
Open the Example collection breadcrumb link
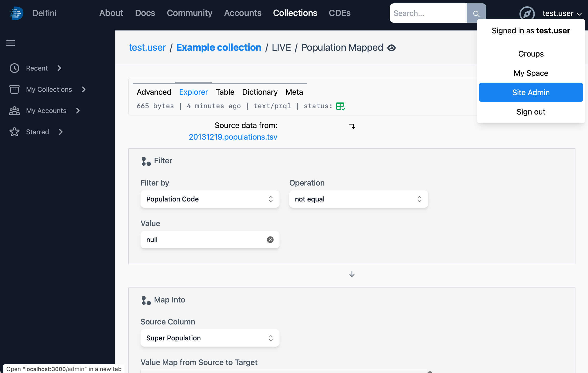point(218,47)
